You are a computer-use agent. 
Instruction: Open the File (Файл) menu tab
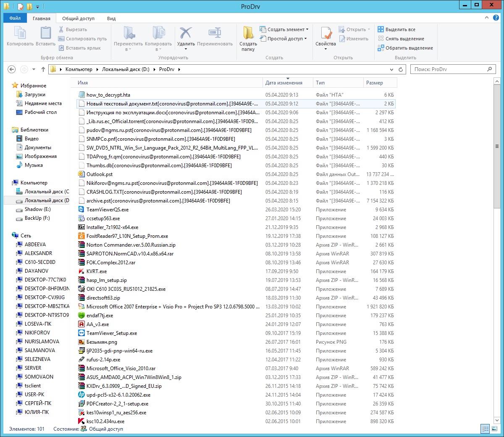point(15,18)
